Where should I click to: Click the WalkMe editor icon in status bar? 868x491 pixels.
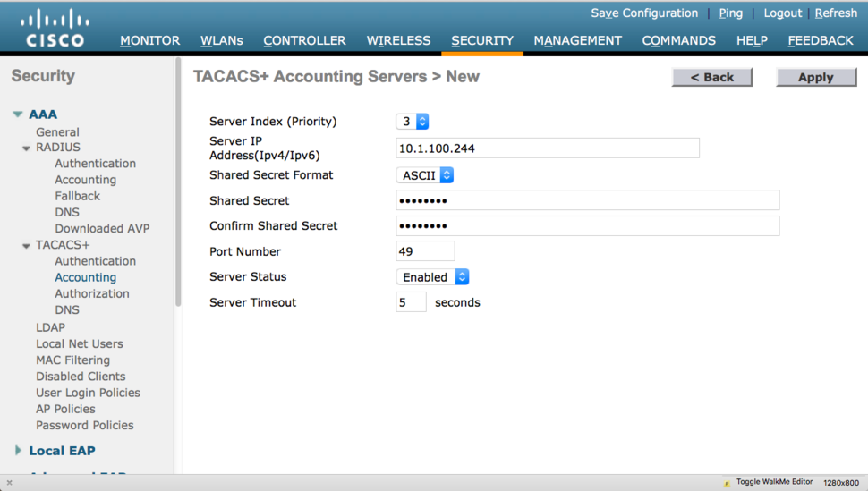coord(727,483)
